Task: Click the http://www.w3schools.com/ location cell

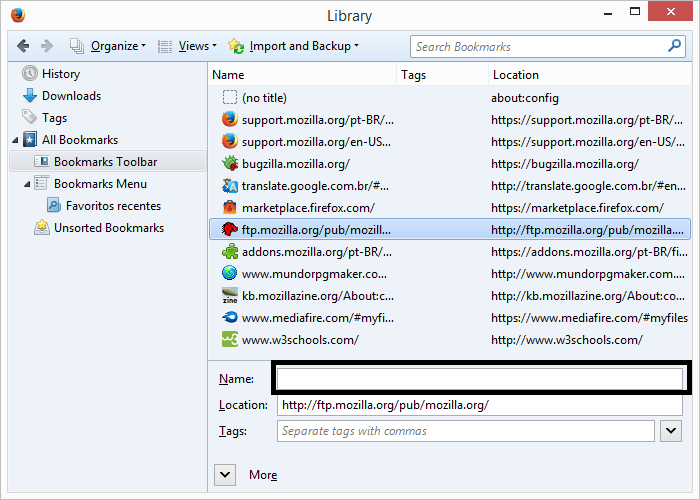Action: point(567,340)
